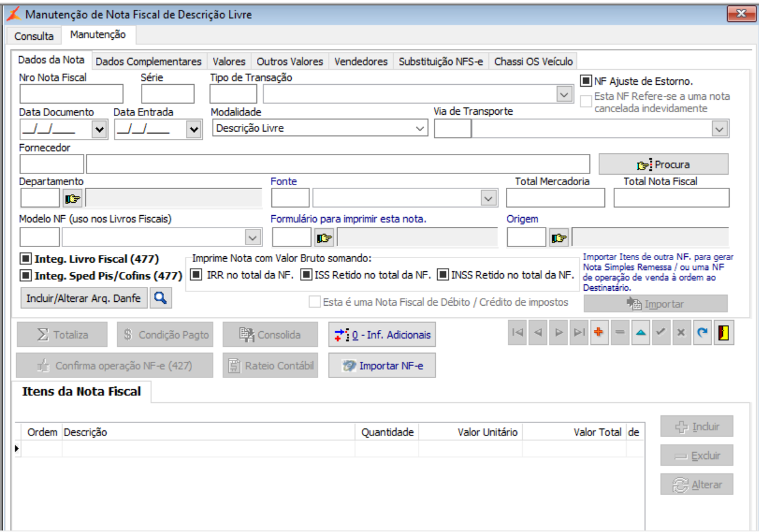
Task: Open Chassi OS Veículo tab
Action: click(x=533, y=61)
